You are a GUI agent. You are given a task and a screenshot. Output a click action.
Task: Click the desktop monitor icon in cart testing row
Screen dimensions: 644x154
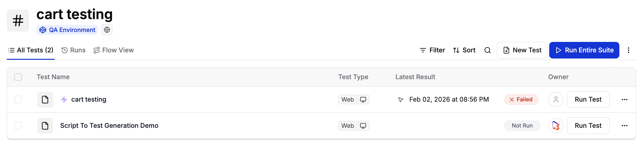coord(363,99)
